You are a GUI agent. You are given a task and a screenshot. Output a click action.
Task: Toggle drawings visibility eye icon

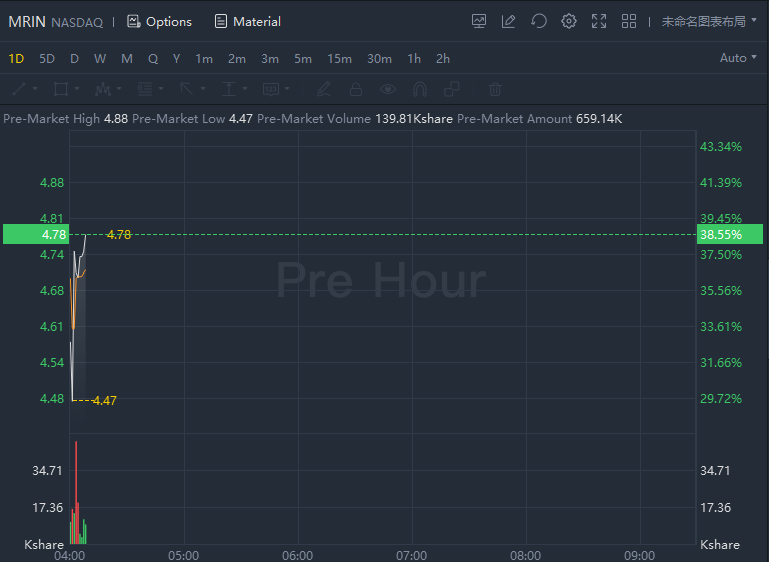click(388, 89)
